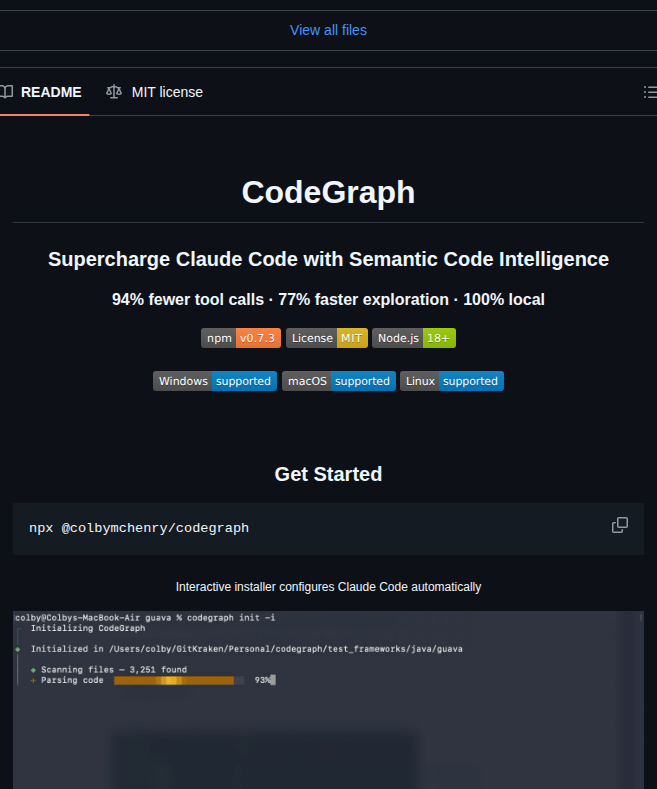Click the Interactive installer caption text

(x=328, y=587)
